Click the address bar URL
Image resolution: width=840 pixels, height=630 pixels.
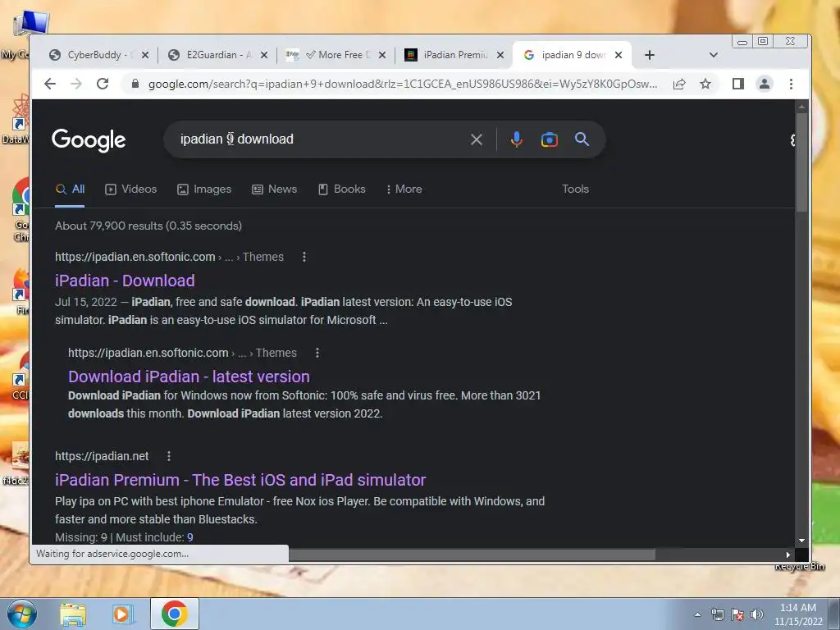pyautogui.click(x=403, y=84)
